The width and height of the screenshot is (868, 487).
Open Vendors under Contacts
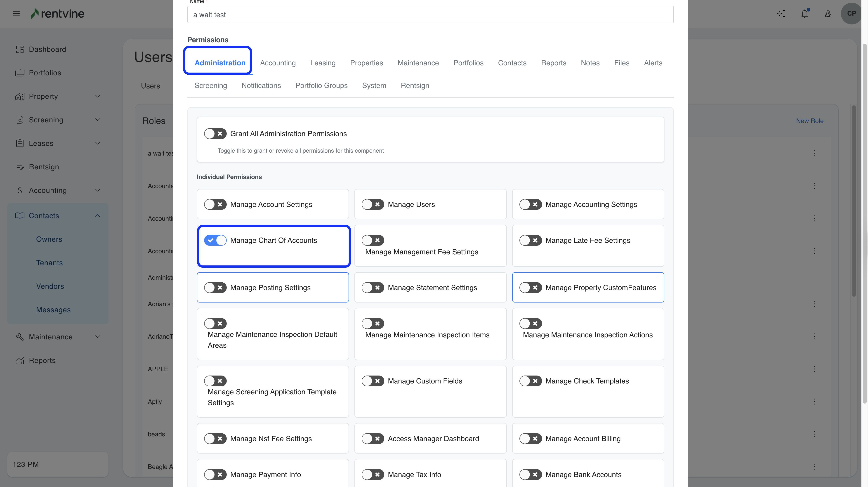click(x=50, y=286)
